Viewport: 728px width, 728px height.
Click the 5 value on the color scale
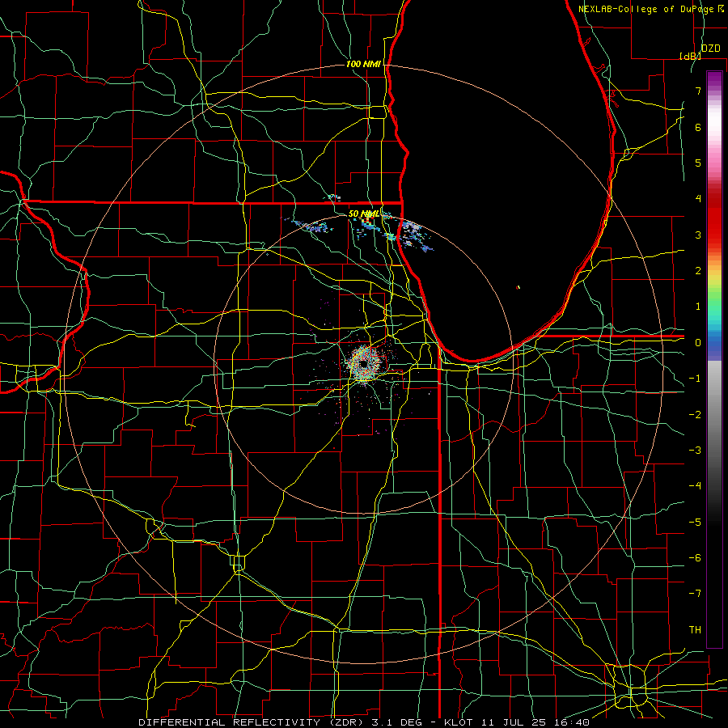pos(698,163)
